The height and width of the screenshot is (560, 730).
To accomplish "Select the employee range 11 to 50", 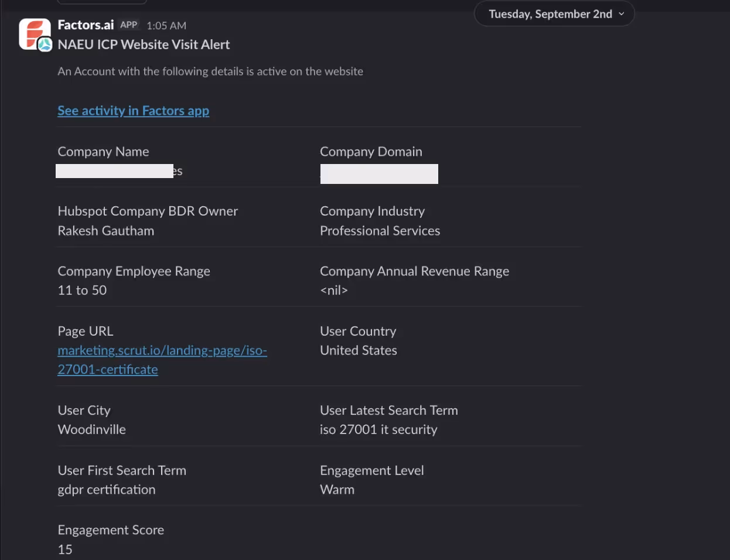I will point(82,291).
